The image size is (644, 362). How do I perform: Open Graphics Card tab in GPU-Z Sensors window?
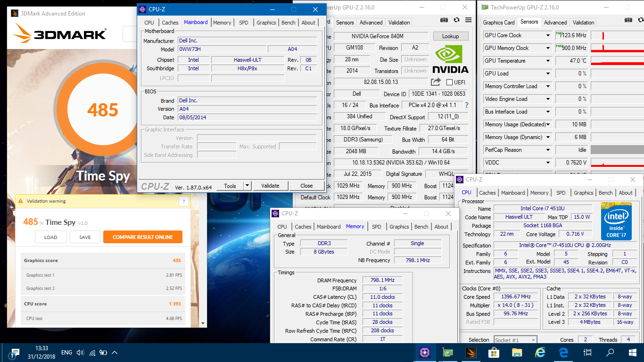499,23
